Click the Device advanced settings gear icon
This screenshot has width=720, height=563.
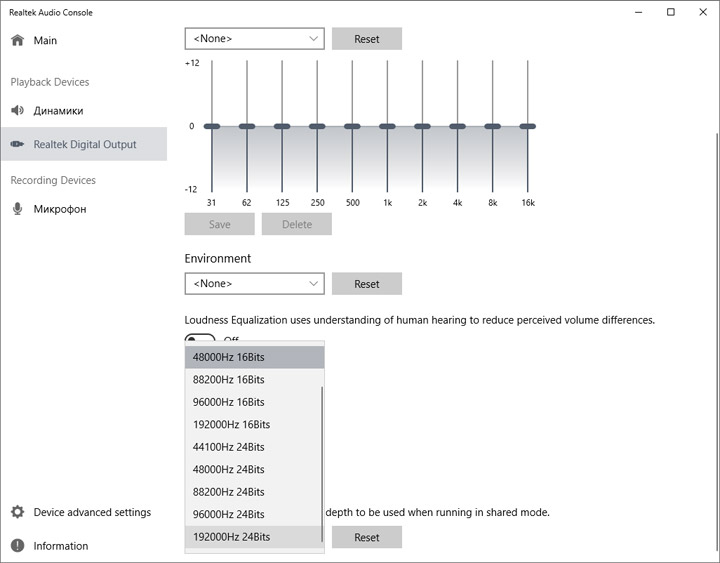(17, 512)
